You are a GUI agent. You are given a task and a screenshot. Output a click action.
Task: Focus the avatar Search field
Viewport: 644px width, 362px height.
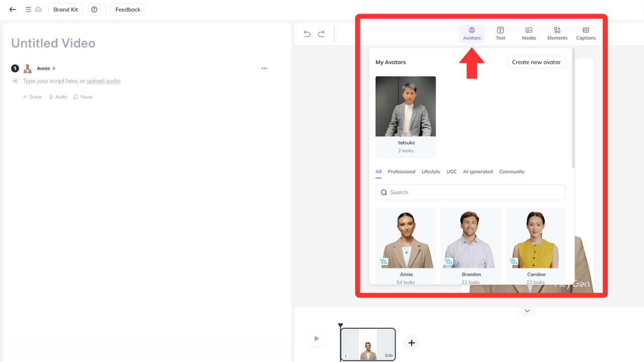pos(470,192)
